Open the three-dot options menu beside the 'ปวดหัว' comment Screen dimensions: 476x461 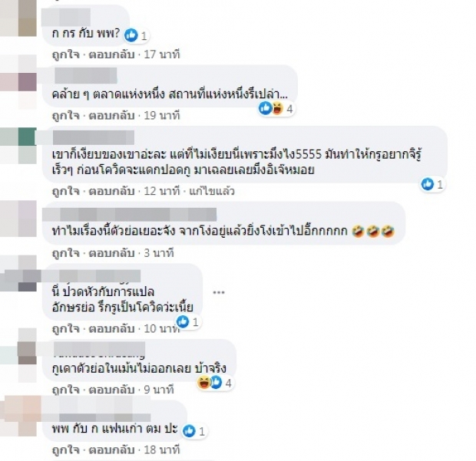[x=219, y=293]
